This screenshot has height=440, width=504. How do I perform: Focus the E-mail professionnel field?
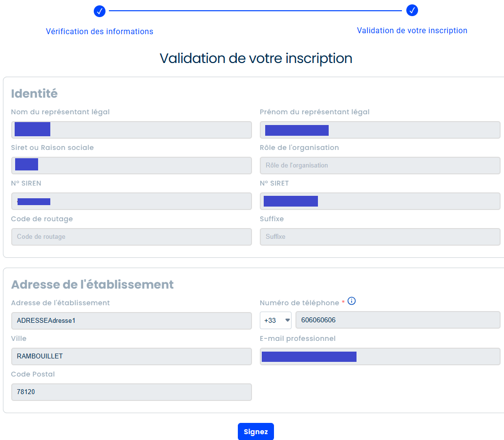coord(380,356)
